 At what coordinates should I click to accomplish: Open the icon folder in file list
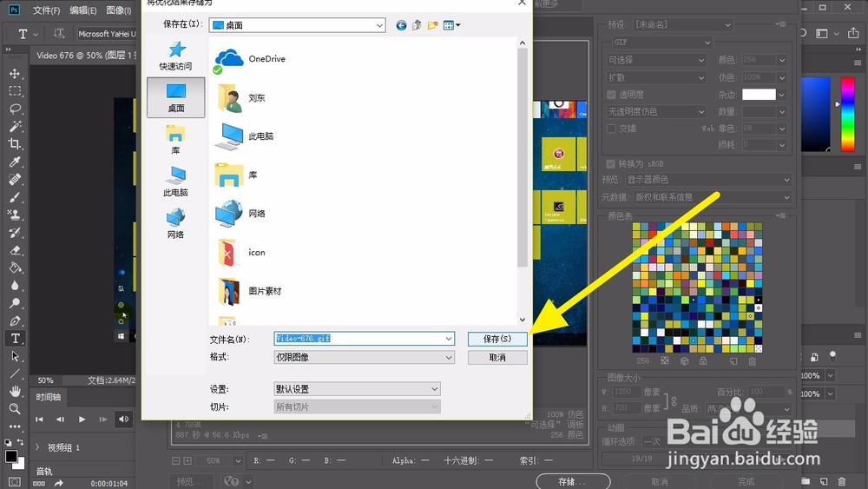pyautogui.click(x=241, y=253)
